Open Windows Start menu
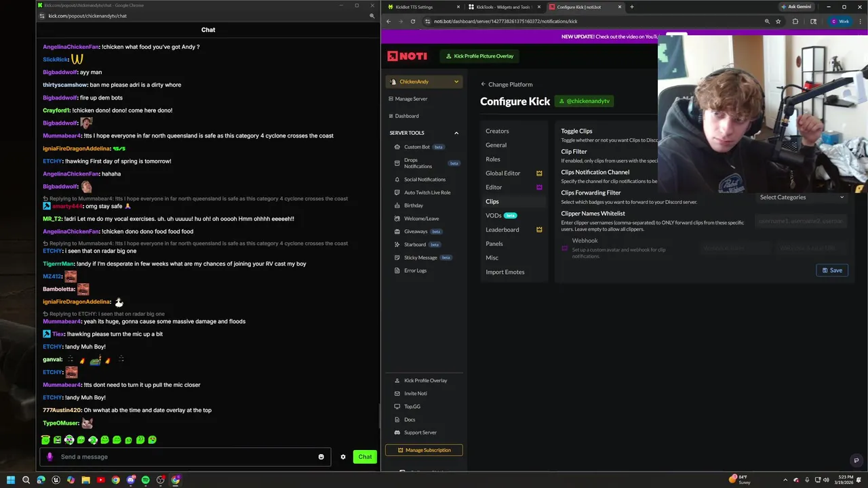 pos(10,480)
